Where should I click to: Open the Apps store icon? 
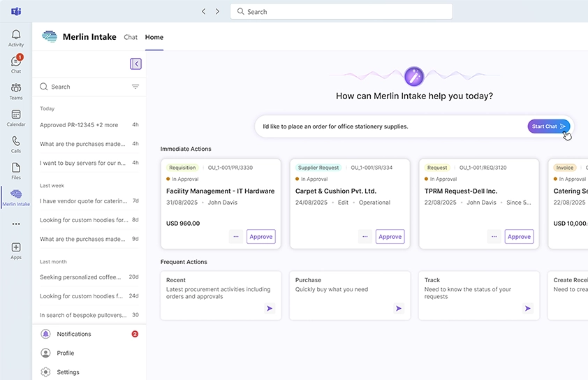tap(15, 250)
